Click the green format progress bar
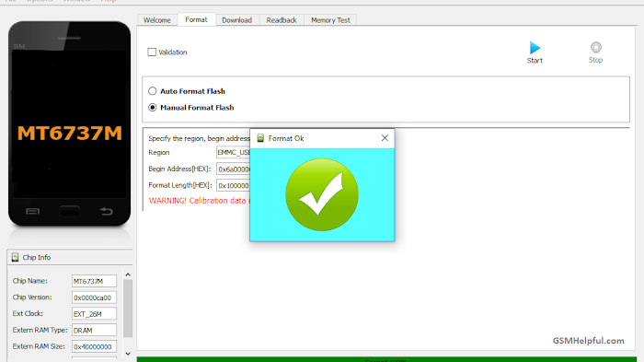Image resolution: width=644 pixels, height=362 pixels. pyautogui.click(x=386, y=359)
